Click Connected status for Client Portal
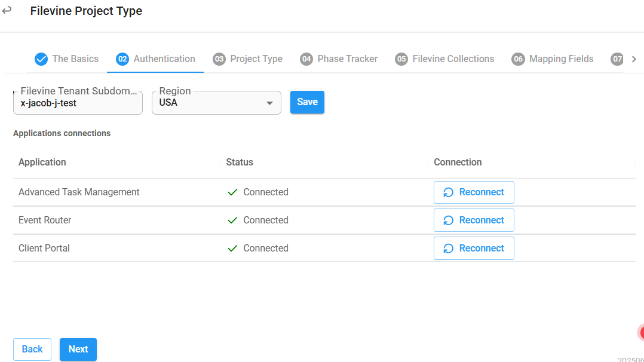This screenshot has height=362, width=644. (x=266, y=248)
